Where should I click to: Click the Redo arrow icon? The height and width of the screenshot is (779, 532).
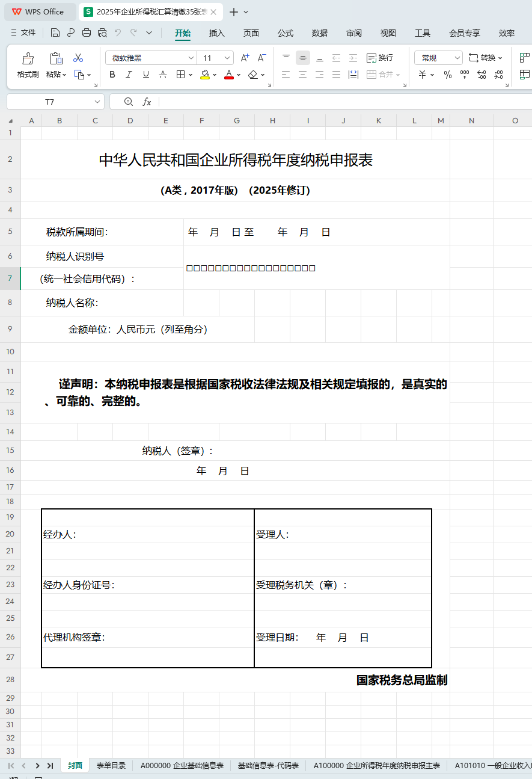click(x=133, y=33)
